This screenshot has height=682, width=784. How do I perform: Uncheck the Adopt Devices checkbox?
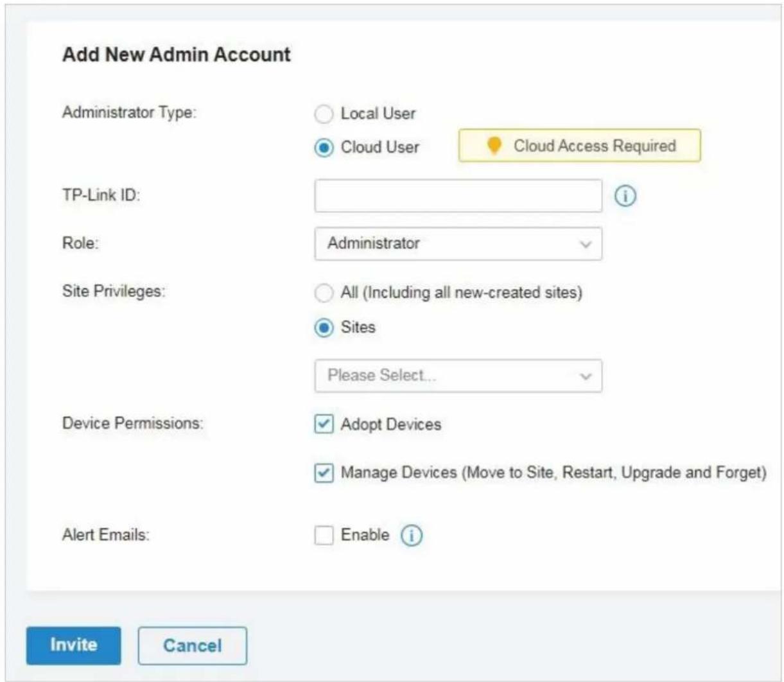(324, 424)
